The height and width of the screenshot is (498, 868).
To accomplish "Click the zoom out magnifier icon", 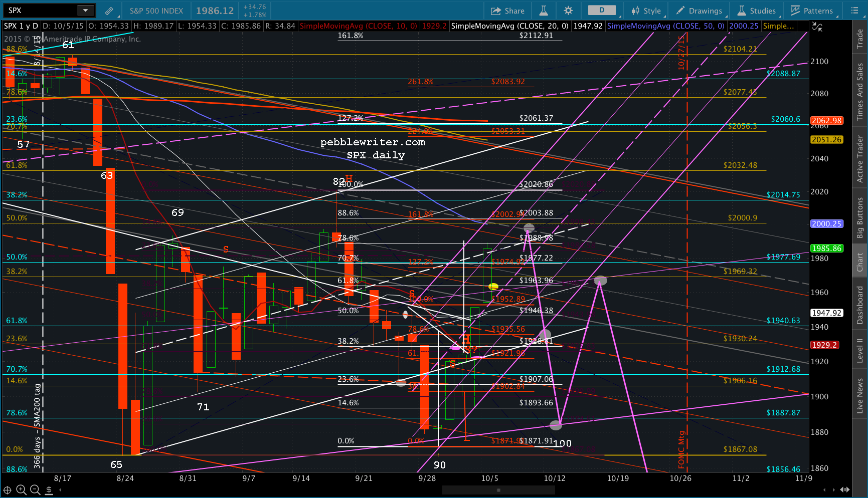I will click(x=35, y=490).
